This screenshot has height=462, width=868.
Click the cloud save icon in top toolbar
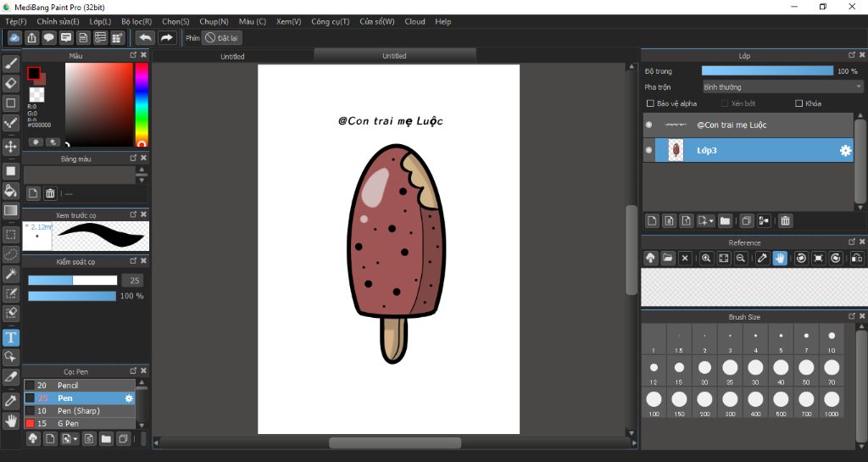pyautogui.click(x=14, y=37)
